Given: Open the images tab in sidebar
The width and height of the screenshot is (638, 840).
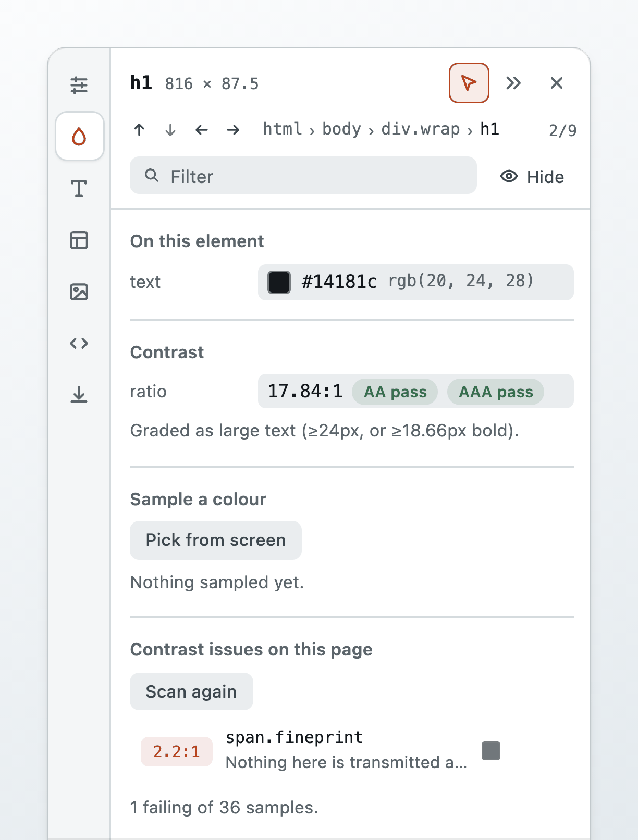Looking at the screenshot, I should [79, 292].
